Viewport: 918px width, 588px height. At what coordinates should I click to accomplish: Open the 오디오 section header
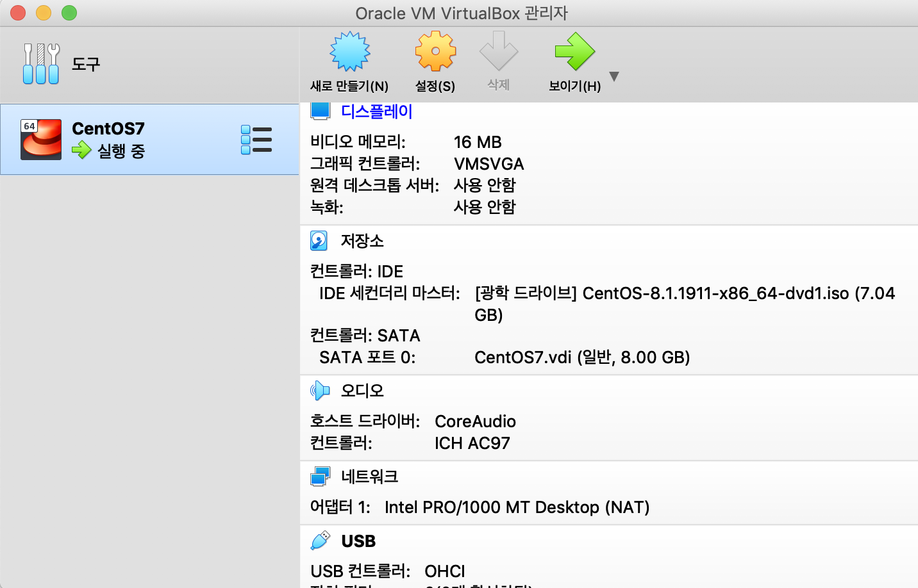362,391
